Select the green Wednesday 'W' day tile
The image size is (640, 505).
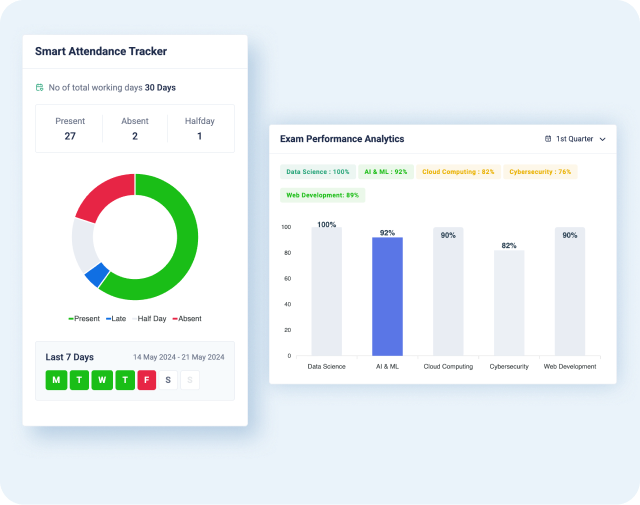point(102,379)
